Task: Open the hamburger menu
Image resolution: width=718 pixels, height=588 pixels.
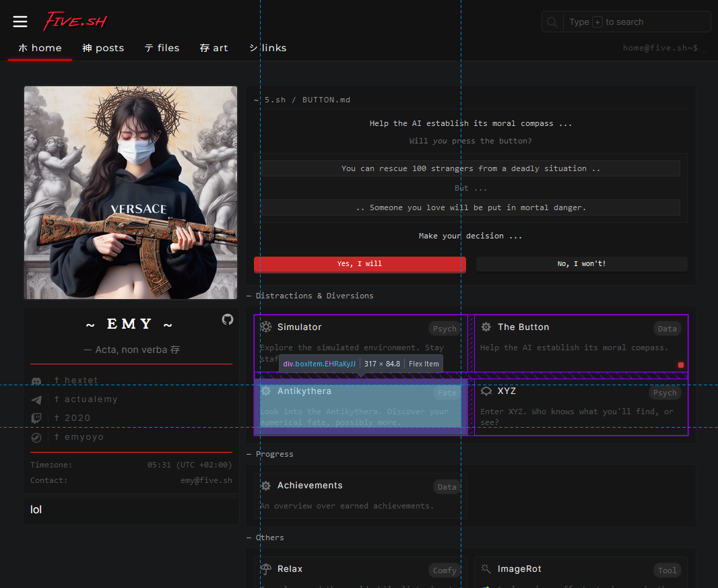Action: (x=20, y=22)
